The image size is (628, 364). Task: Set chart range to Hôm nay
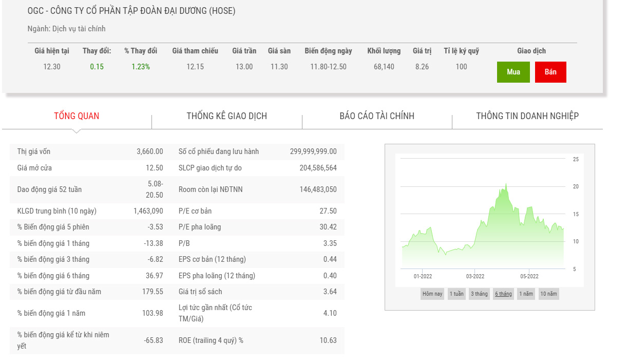(x=432, y=294)
